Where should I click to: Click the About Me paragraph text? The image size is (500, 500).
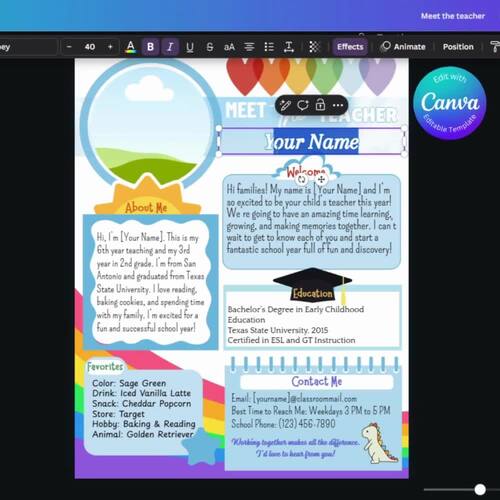tap(150, 283)
